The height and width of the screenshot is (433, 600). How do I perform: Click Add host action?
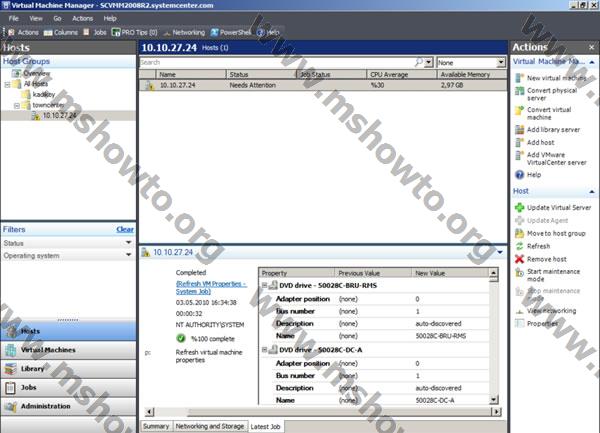(x=535, y=142)
